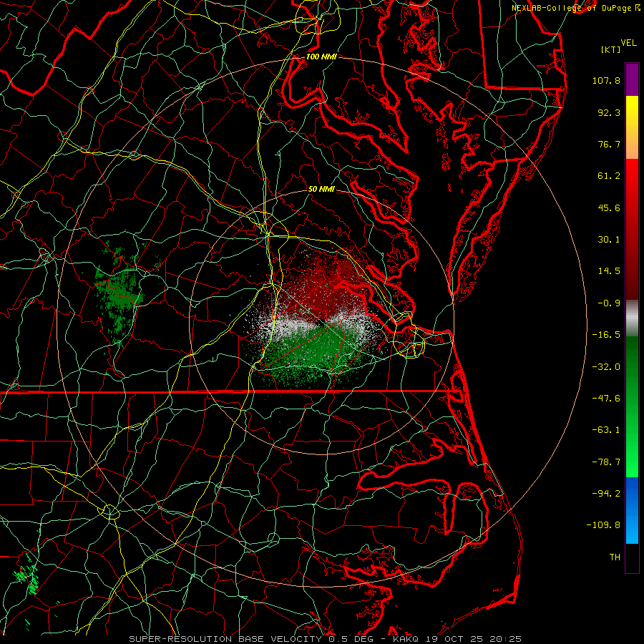Click the [KT] units label
The width and height of the screenshot is (644, 644).
click(x=611, y=49)
